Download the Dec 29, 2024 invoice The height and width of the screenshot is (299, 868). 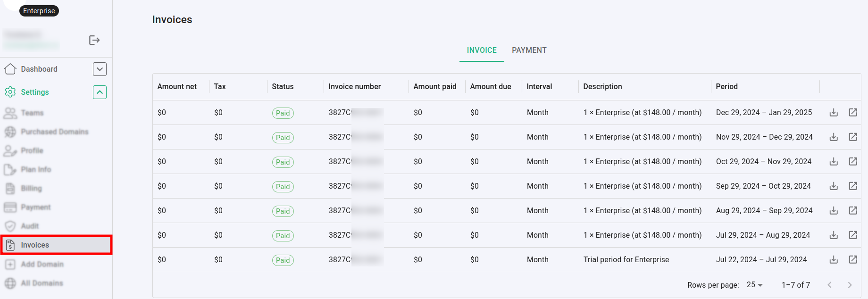(x=834, y=113)
